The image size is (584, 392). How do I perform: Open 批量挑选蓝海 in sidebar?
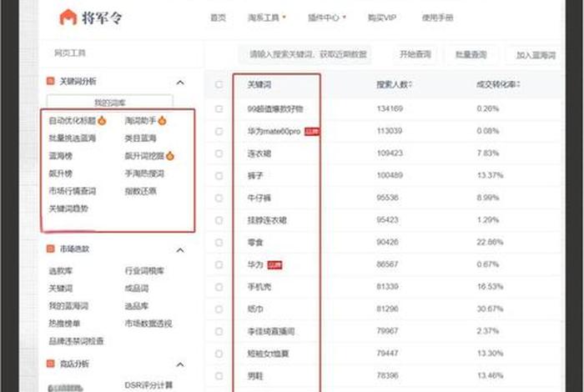pyautogui.click(x=73, y=138)
